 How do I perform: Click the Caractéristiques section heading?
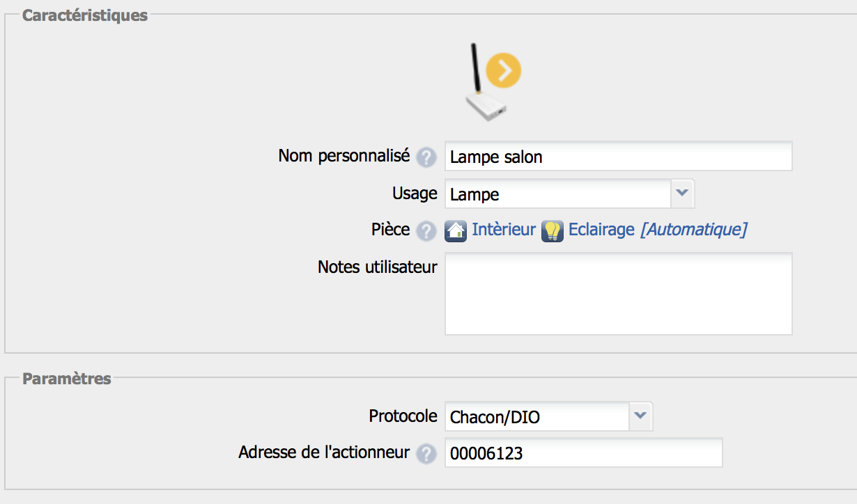pyautogui.click(x=85, y=15)
